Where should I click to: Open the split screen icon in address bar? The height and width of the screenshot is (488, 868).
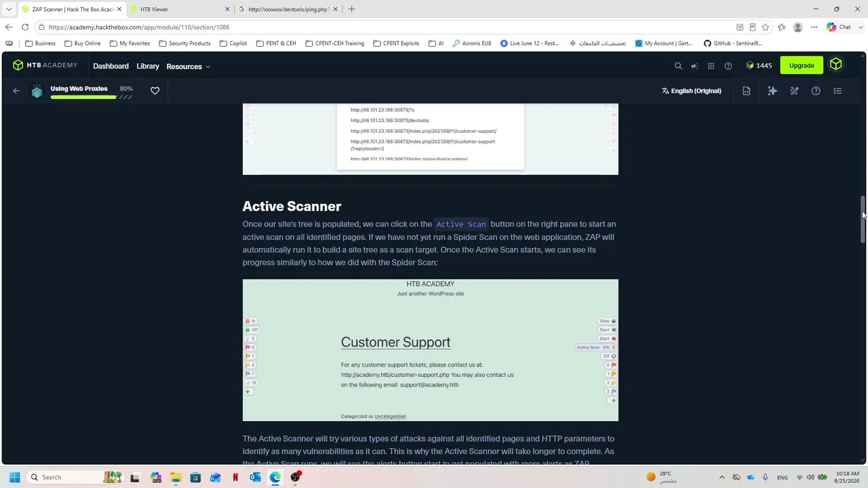click(740, 27)
